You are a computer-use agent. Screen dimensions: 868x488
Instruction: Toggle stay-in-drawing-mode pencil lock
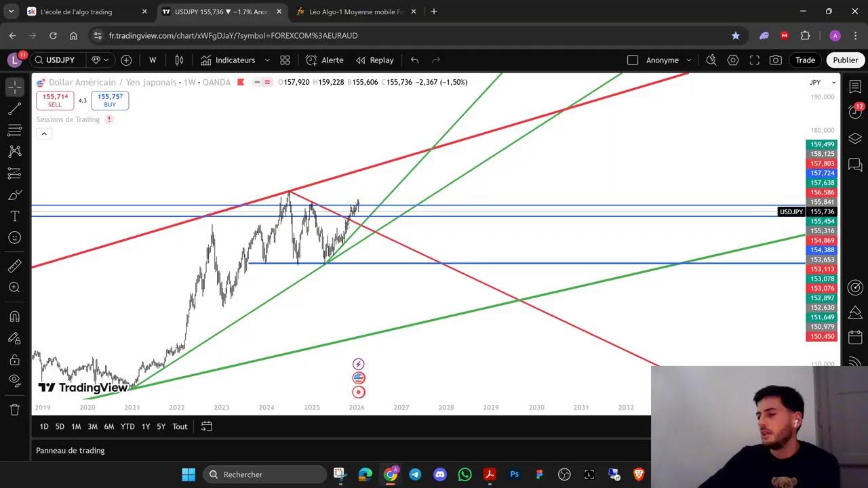coord(14,338)
